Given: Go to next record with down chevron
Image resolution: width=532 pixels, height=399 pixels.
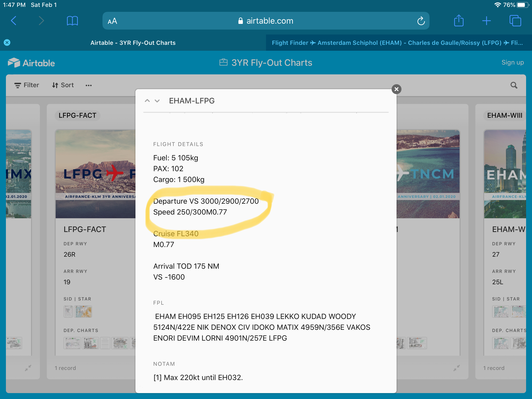Looking at the screenshot, I should tap(157, 101).
